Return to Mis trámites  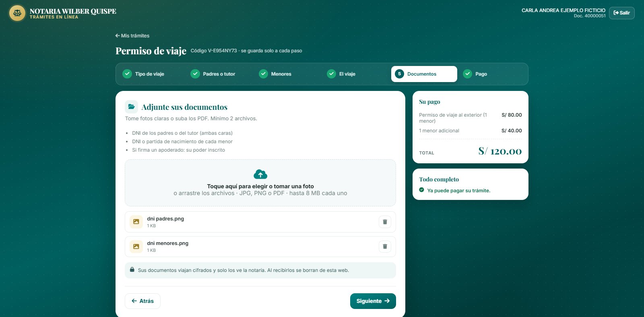(x=132, y=36)
